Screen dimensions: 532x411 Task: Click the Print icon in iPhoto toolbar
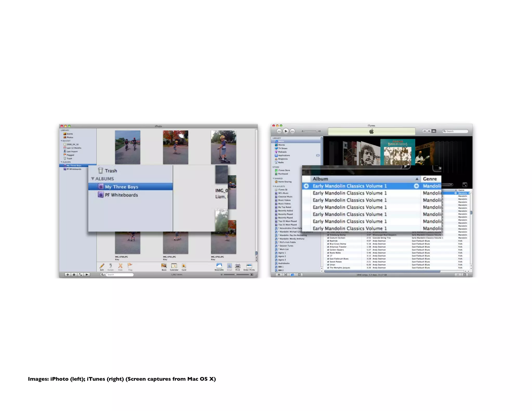[238, 266]
